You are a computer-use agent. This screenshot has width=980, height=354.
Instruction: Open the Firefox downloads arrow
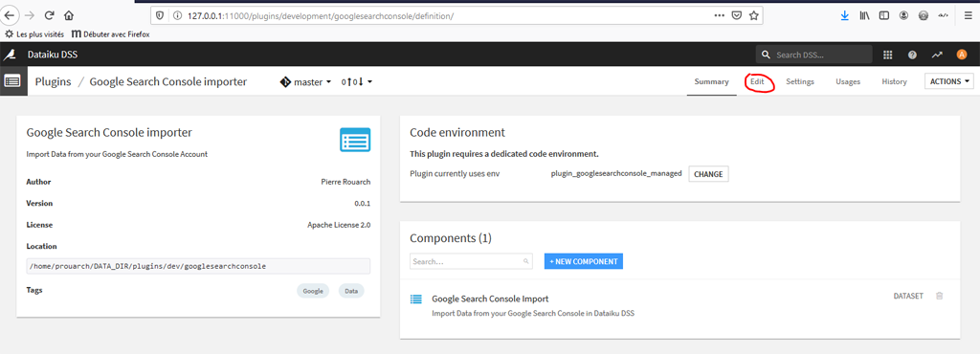pyautogui.click(x=845, y=15)
